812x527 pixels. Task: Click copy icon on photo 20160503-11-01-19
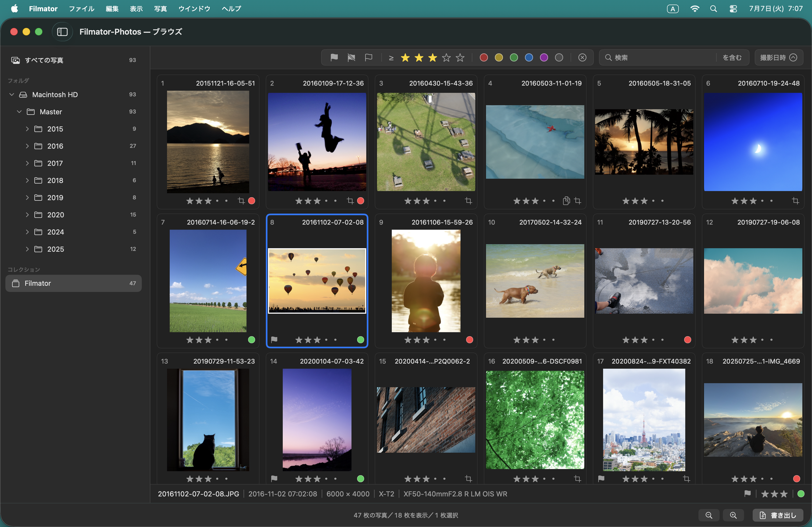tap(566, 201)
